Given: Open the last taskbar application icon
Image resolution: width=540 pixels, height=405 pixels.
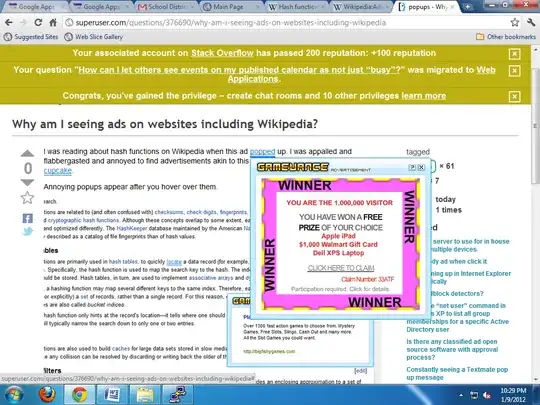Looking at the screenshot, I should pyautogui.click(x=177, y=395).
